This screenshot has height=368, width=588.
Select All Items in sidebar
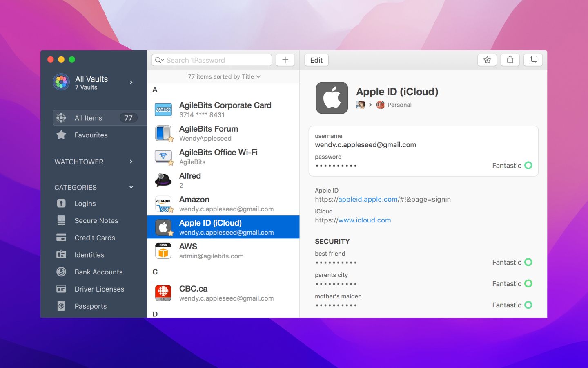(x=100, y=118)
